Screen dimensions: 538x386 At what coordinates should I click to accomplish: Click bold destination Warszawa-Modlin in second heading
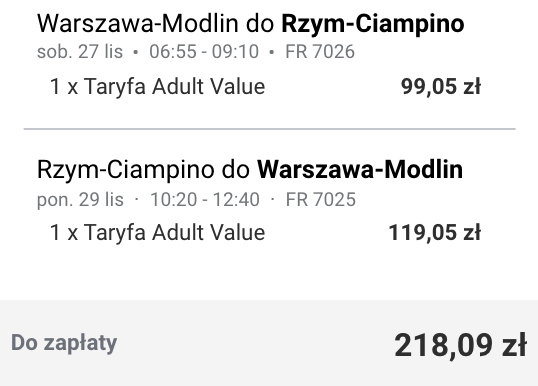(x=360, y=169)
